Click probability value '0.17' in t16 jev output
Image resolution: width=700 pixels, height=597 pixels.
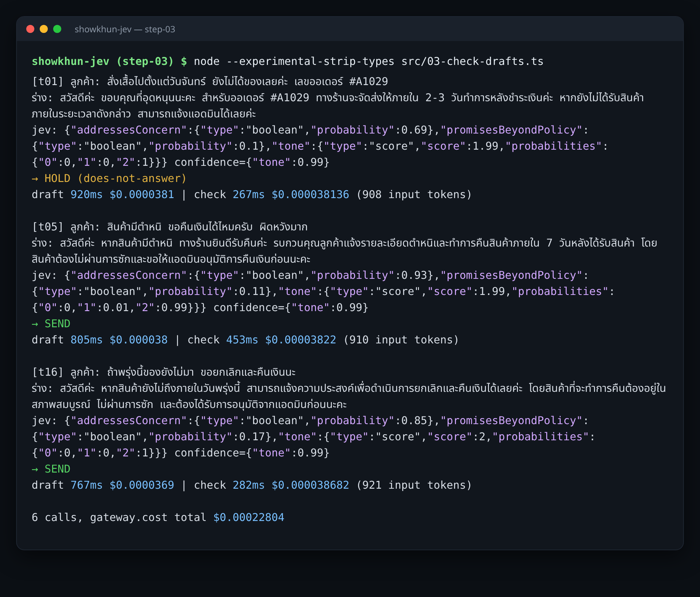point(252,437)
